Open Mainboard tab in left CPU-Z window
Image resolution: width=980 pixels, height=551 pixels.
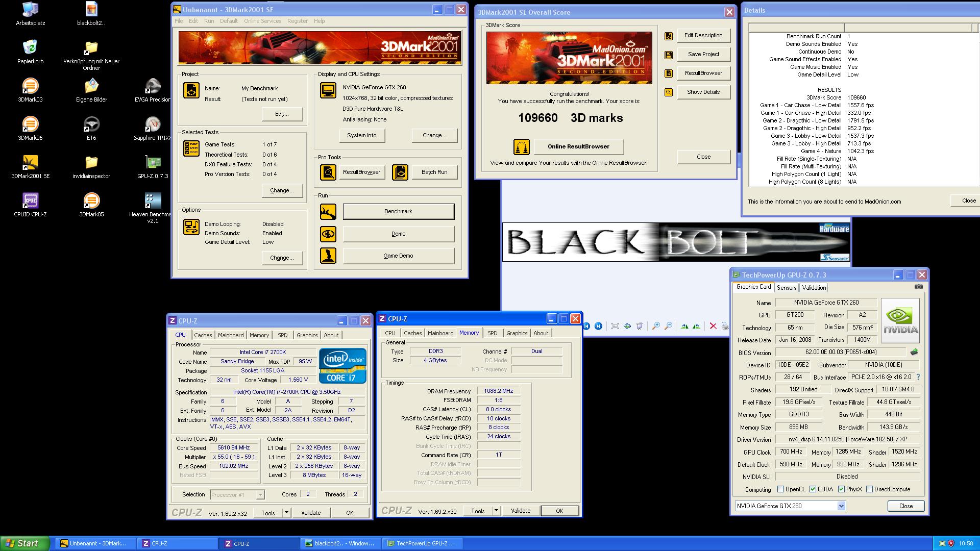tap(231, 335)
